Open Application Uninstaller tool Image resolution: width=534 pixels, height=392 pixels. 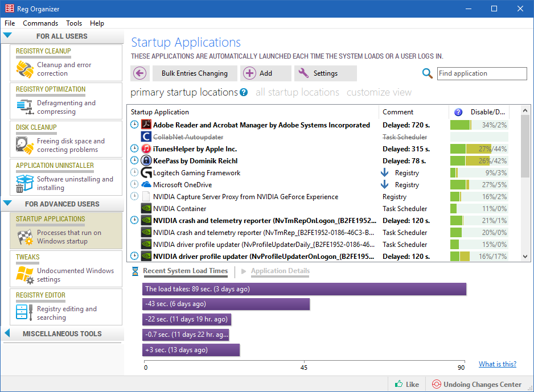pyautogui.click(x=66, y=178)
